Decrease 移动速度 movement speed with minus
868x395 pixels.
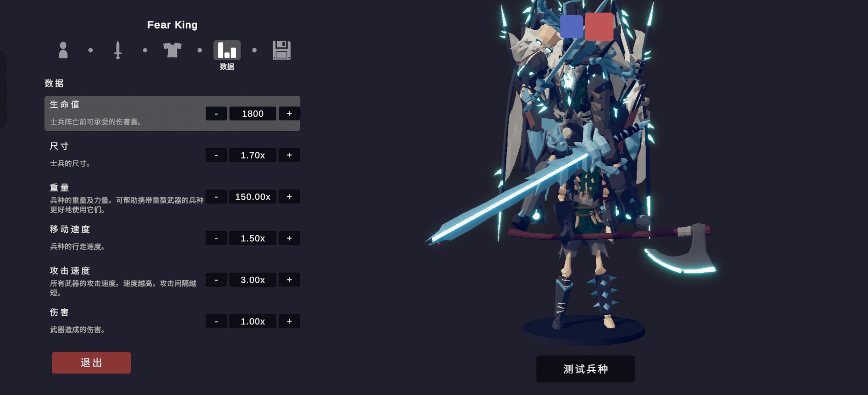[216, 238]
